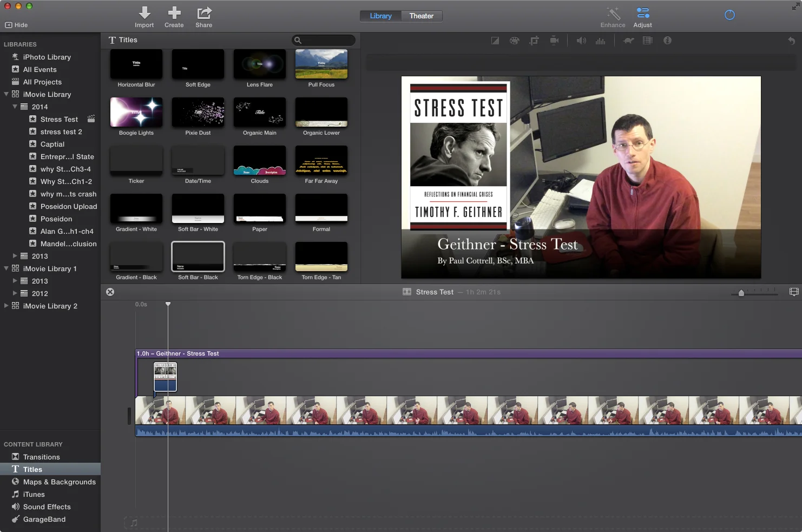The width and height of the screenshot is (802, 532).
Task: Select the Horizontal Blur title
Action: pyautogui.click(x=136, y=64)
